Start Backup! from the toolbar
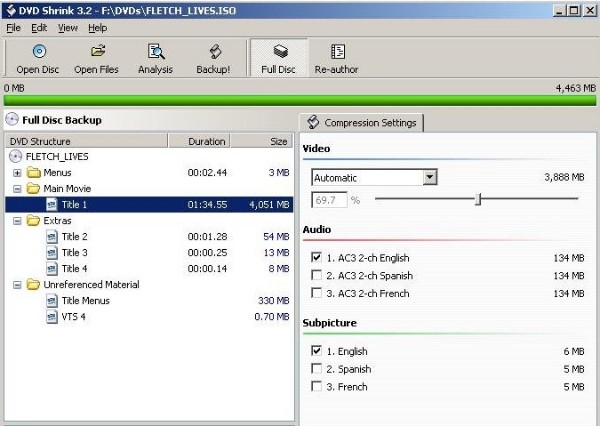This screenshot has height=426, width=600. 213,59
